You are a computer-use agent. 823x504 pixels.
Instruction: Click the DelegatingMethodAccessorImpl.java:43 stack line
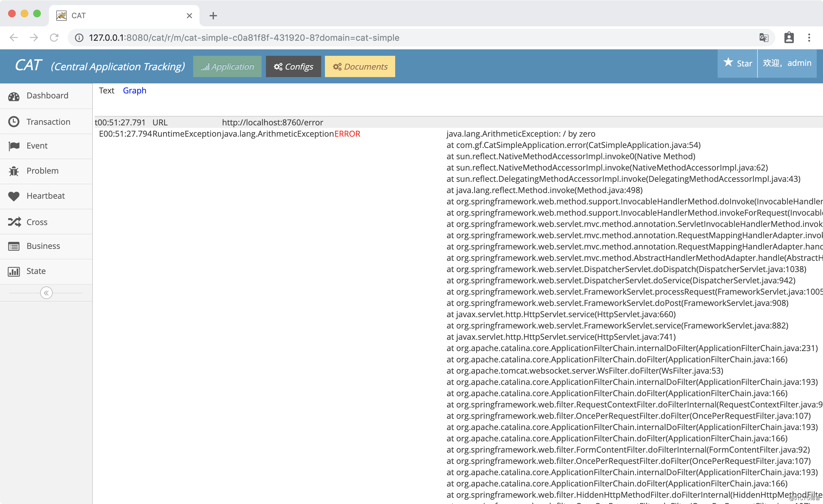(623, 179)
